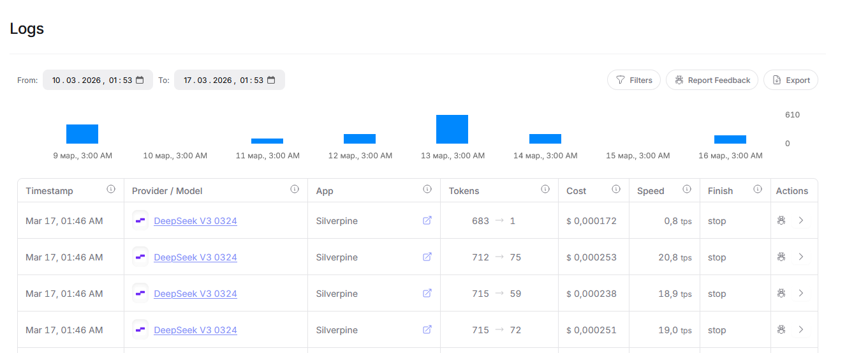The height and width of the screenshot is (353, 868).
Task: Click the tallest chart bar for 13 мар.
Action: [x=452, y=130]
